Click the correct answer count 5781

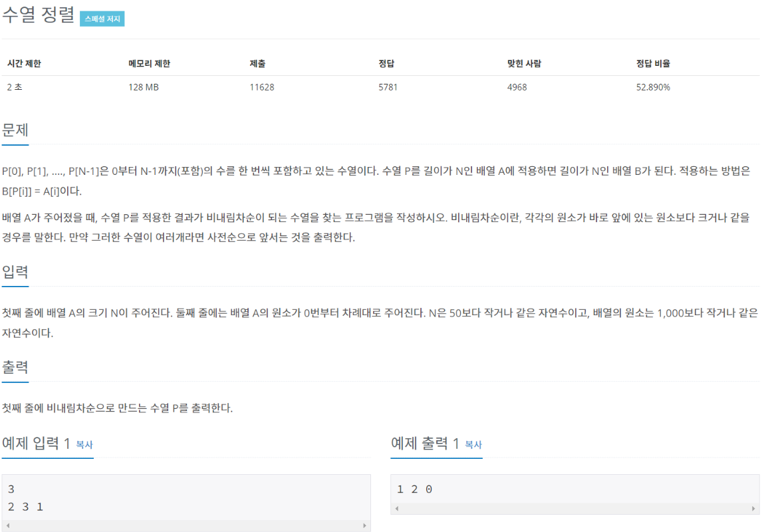pyautogui.click(x=388, y=87)
